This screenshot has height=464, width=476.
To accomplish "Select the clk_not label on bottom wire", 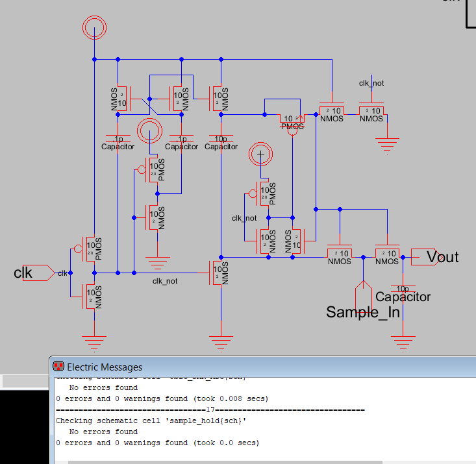I will (165, 281).
